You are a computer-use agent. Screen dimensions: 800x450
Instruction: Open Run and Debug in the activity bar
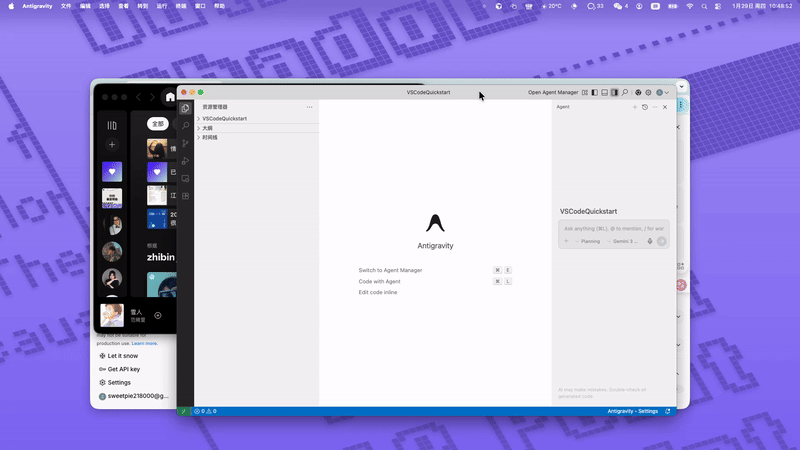click(185, 161)
